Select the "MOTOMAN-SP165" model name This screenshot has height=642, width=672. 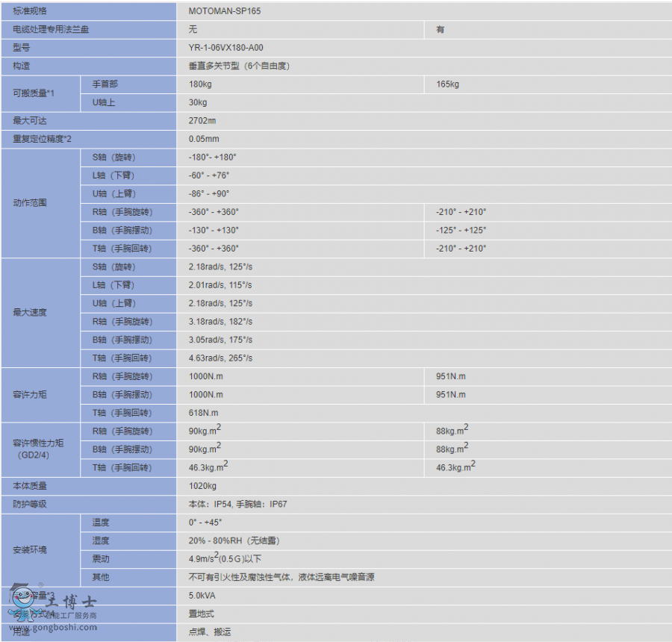(225, 11)
